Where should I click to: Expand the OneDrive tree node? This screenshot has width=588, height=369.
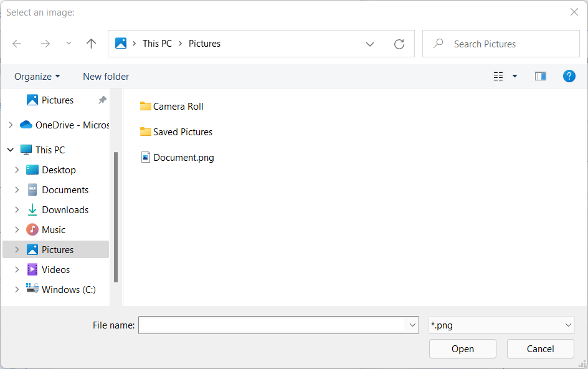click(x=11, y=125)
